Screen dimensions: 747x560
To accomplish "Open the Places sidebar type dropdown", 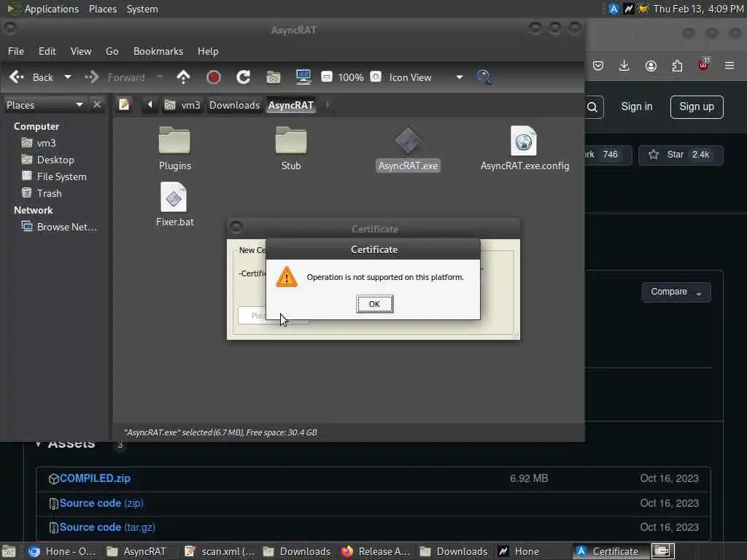I will (x=44, y=105).
